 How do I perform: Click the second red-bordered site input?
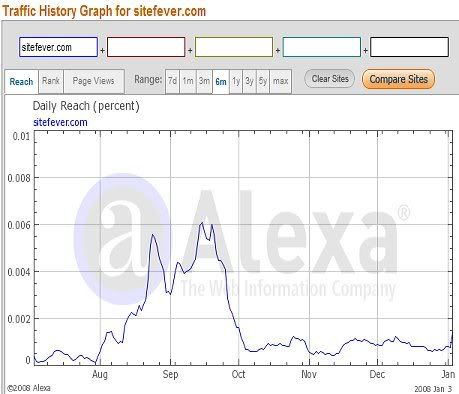(x=146, y=47)
